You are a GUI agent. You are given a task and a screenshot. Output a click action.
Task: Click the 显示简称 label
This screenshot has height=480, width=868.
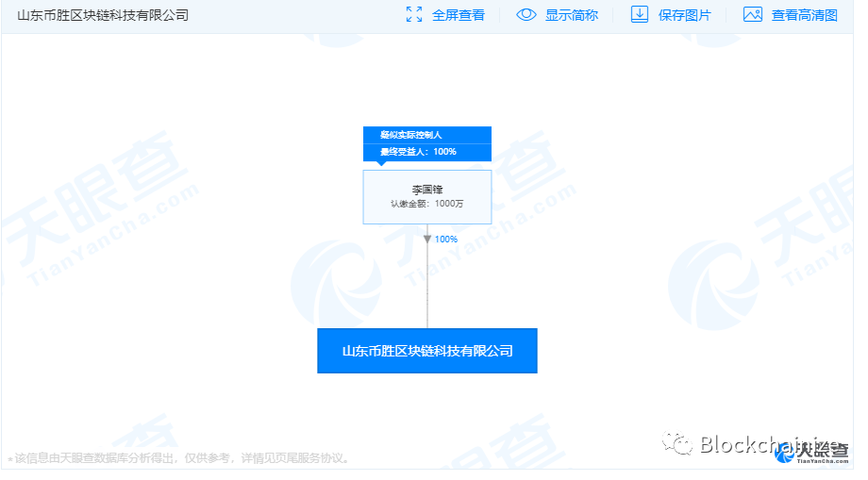tap(572, 15)
